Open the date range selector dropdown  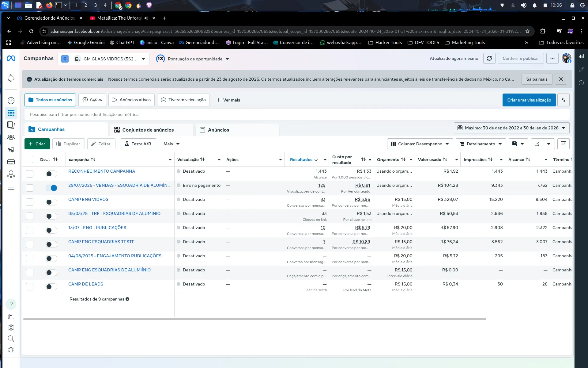511,128
